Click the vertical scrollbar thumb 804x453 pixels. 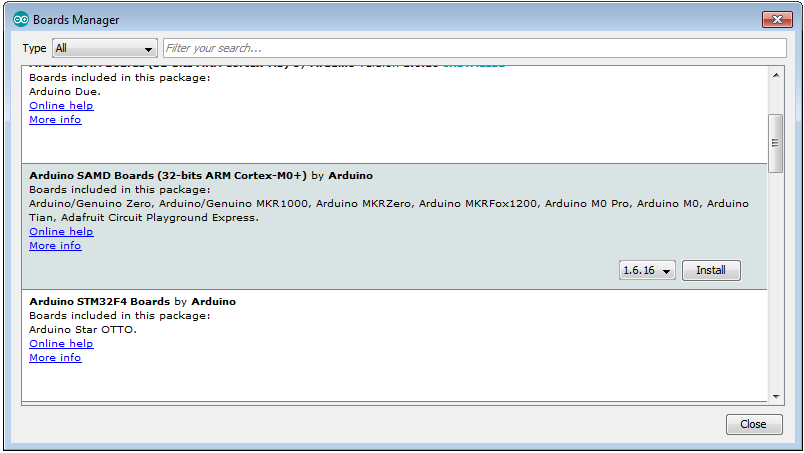click(x=775, y=143)
